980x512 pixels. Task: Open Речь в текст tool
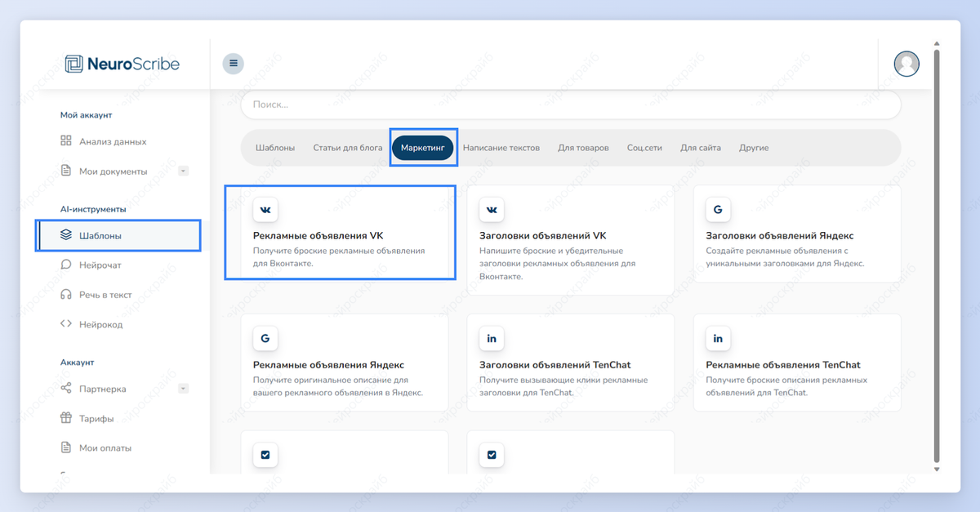tap(105, 295)
